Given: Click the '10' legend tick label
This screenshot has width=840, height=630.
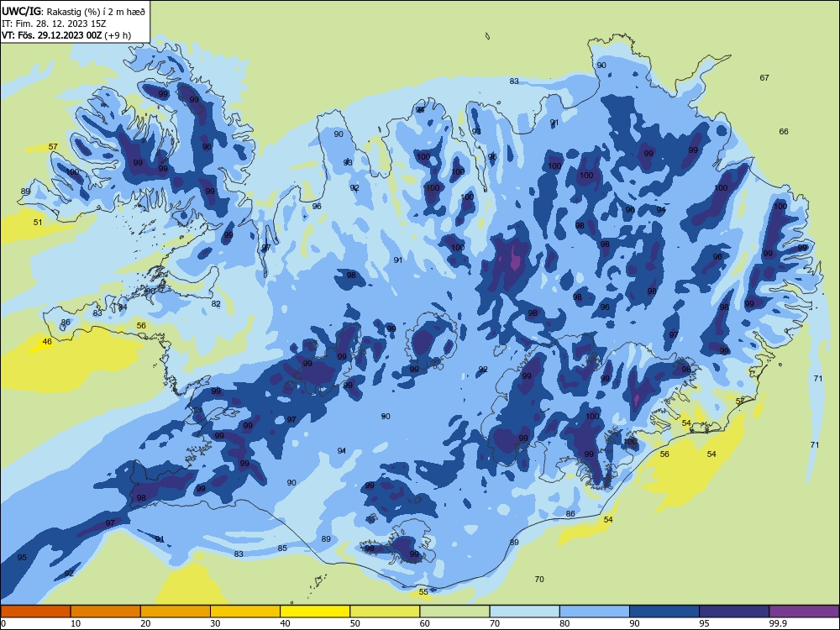Looking at the screenshot, I should coord(76,623).
